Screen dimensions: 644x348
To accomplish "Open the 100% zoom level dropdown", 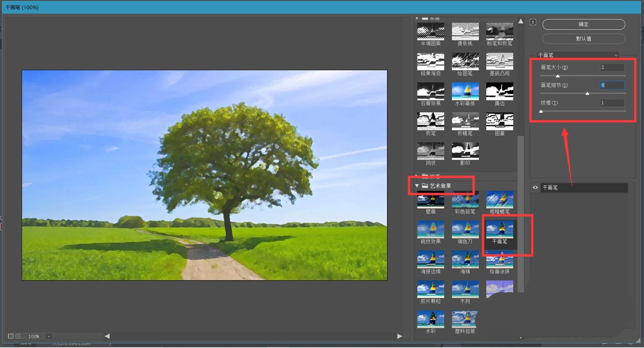I will (49, 336).
